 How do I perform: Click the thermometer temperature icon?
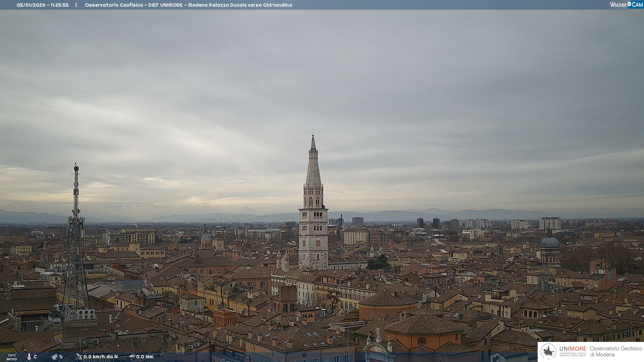tap(29, 357)
